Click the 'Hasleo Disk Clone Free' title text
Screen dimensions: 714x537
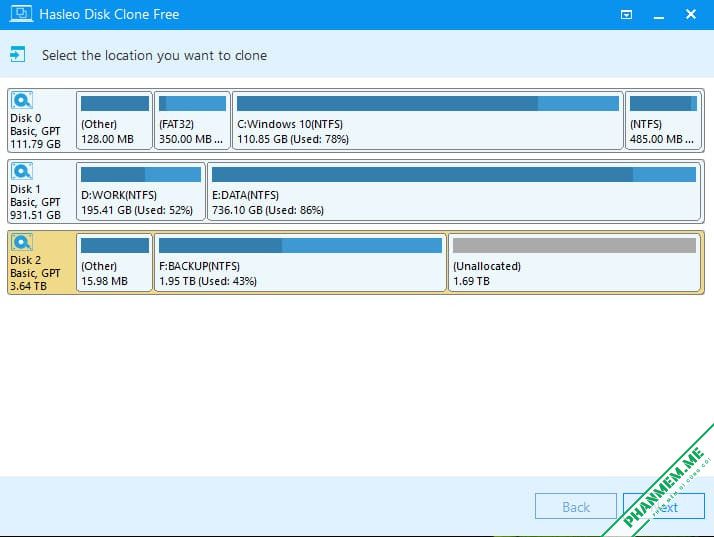click(x=109, y=14)
